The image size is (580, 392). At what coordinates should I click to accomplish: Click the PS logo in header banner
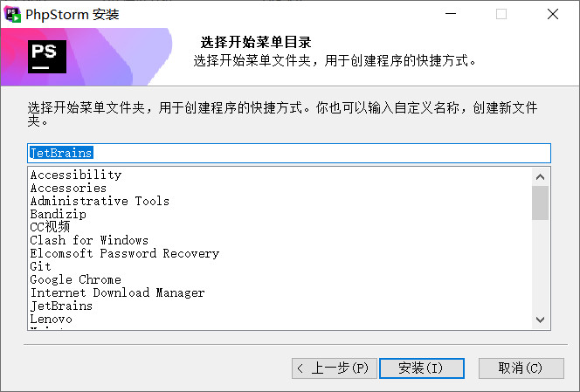[x=47, y=57]
